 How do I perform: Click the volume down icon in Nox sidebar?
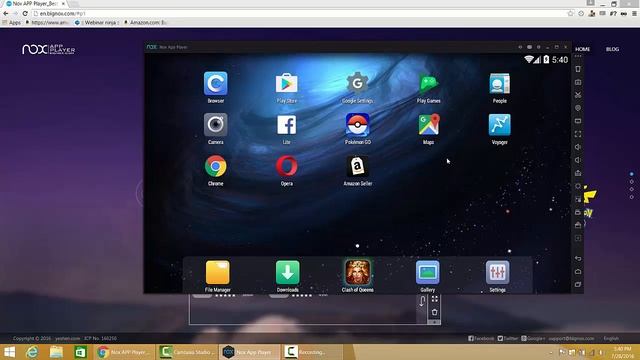(x=578, y=160)
